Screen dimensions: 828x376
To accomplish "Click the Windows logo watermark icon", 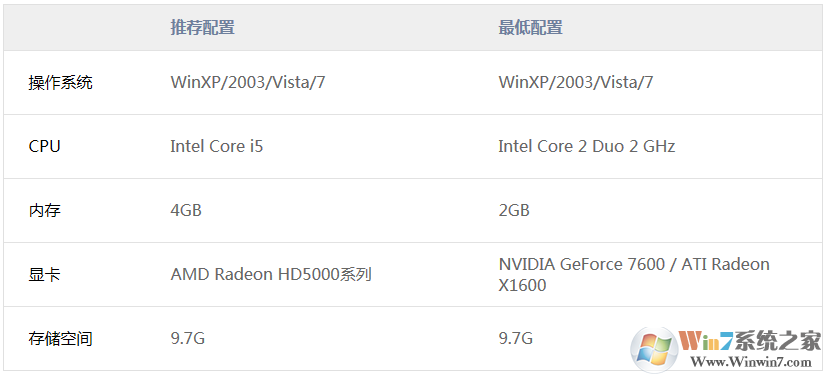I will (x=655, y=350).
